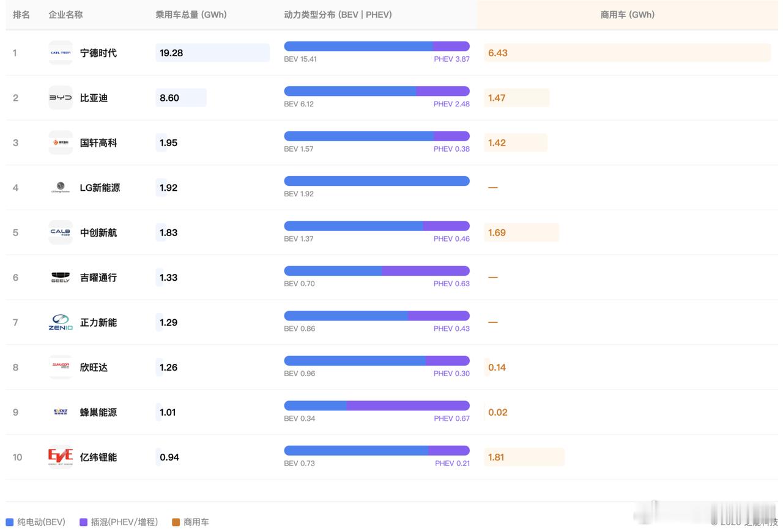Select company name 比亚迪
The width and height of the screenshot is (783, 532).
94,98
